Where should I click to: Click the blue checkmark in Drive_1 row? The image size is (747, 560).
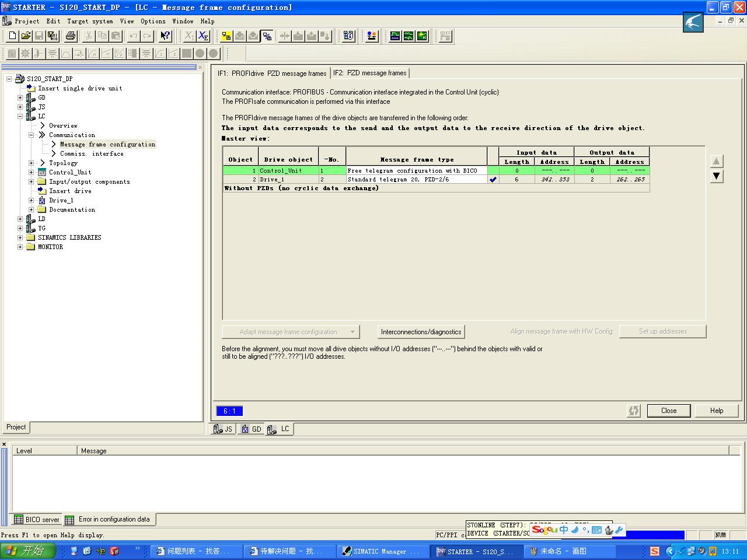pos(493,180)
